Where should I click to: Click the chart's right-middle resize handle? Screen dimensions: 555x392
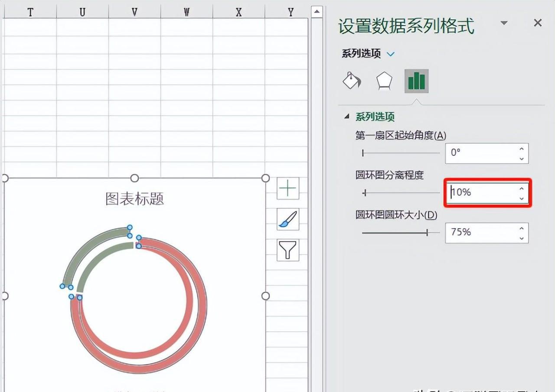(265, 296)
